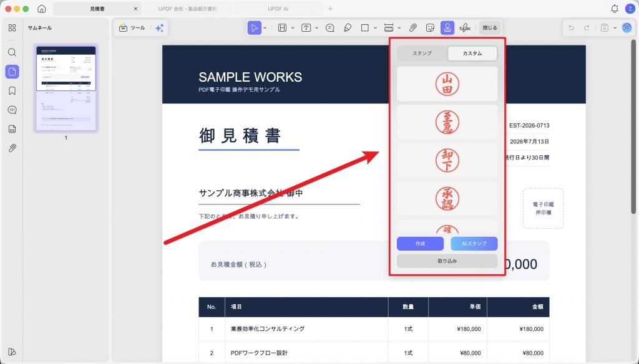
Task: Open the UPDF AI assistant round icon
Action: pyautogui.click(x=627, y=27)
